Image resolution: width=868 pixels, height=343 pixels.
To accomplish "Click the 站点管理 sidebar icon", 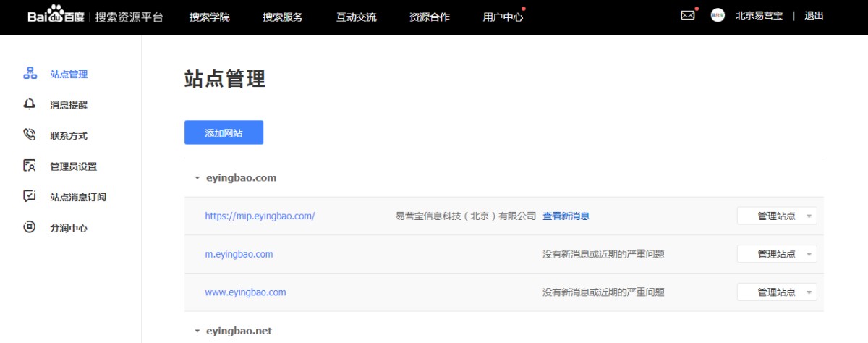I will (30, 74).
